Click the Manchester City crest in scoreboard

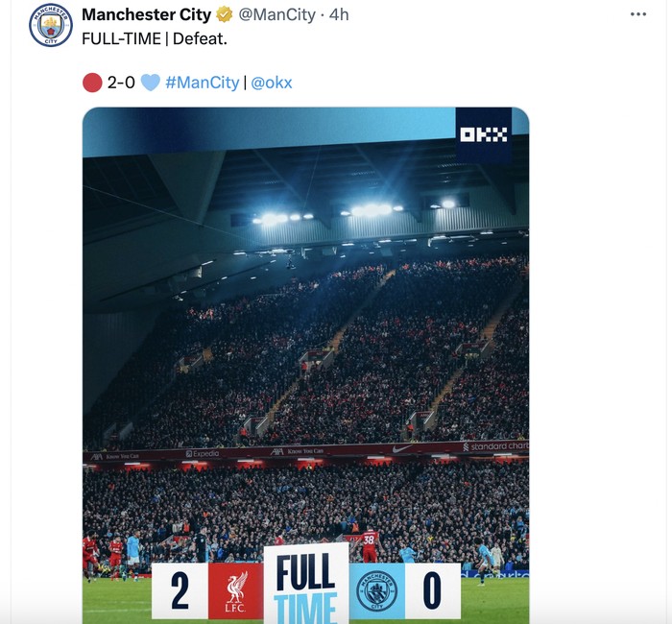pyautogui.click(x=377, y=591)
